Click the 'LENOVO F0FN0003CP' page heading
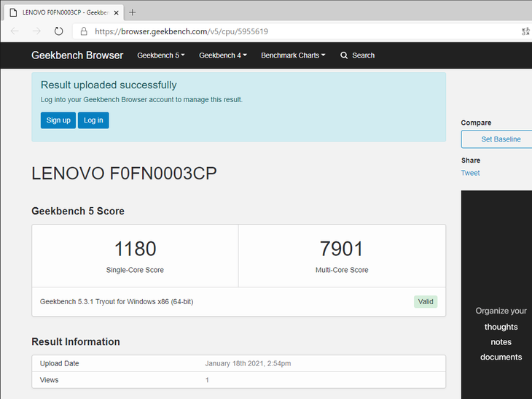Screen dimensions: 532x399 click(124, 173)
